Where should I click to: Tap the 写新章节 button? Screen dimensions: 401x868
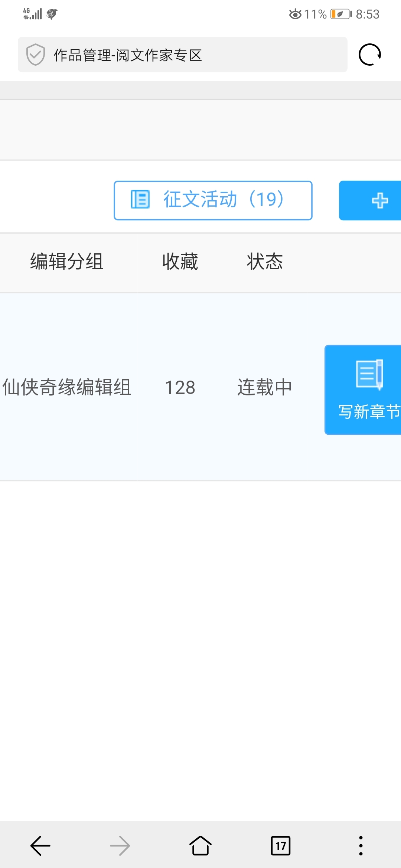[x=363, y=390]
